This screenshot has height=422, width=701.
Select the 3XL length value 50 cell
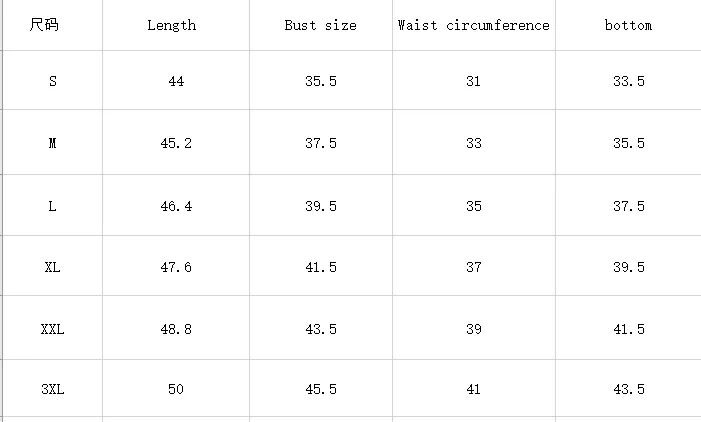pyautogui.click(x=176, y=389)
